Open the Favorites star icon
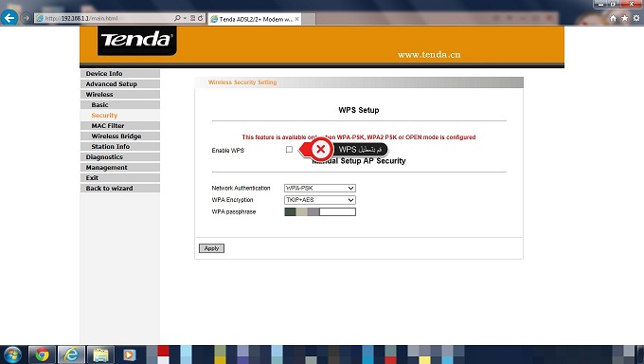 tap(625, 18)
